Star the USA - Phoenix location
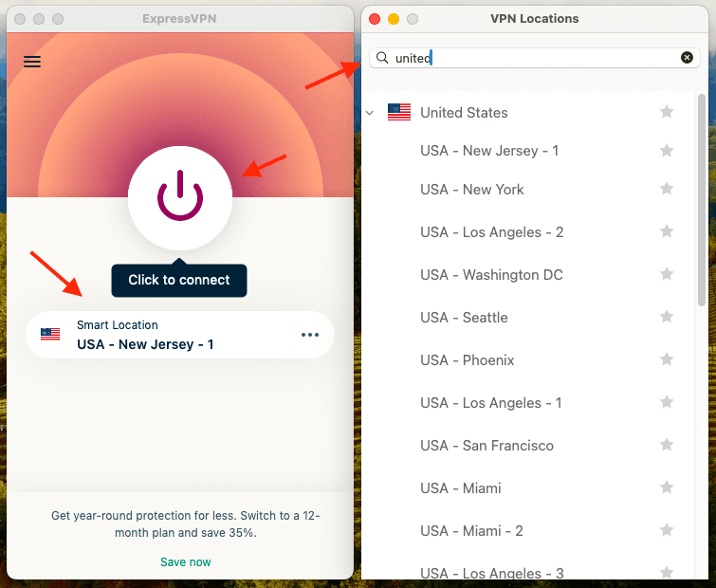Viewport: 716px width, 588px height. tap(667, 359)
